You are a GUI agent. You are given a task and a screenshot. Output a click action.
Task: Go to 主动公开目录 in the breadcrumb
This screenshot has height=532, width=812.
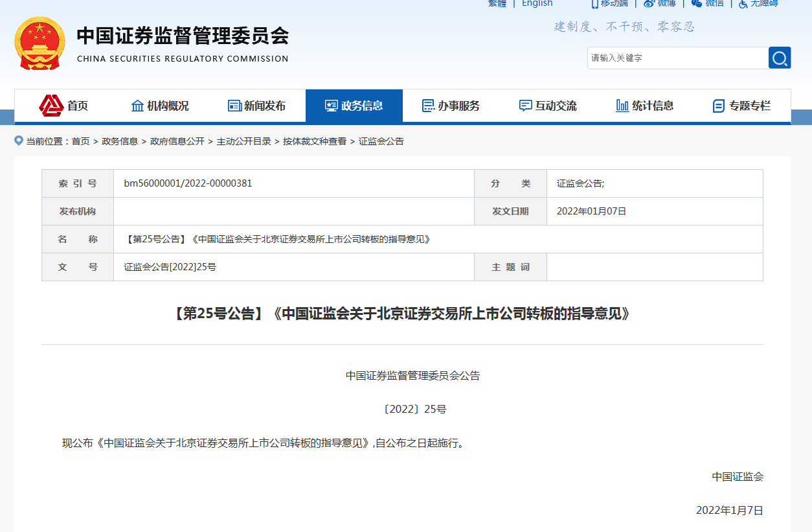coord(244,141)
